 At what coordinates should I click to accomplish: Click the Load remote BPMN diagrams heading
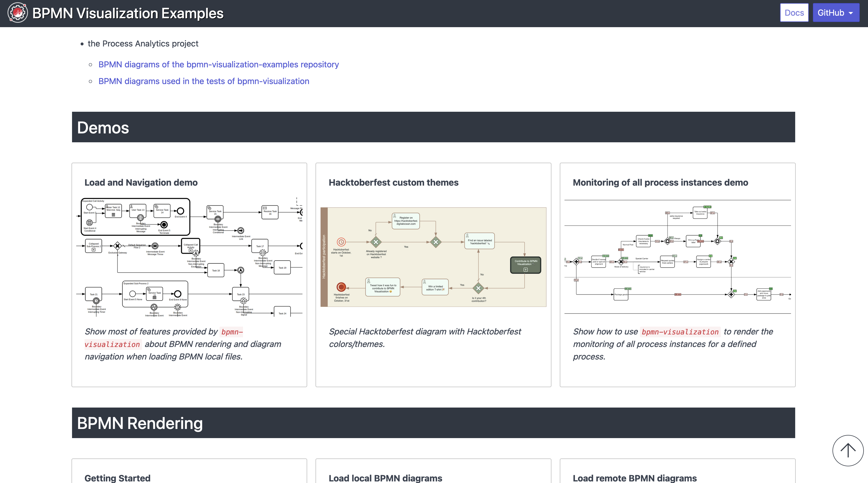click(634, 478)
